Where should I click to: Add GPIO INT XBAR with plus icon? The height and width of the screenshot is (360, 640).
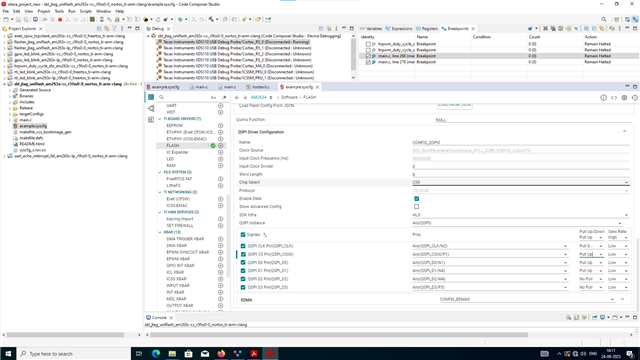tap(220, 266)
